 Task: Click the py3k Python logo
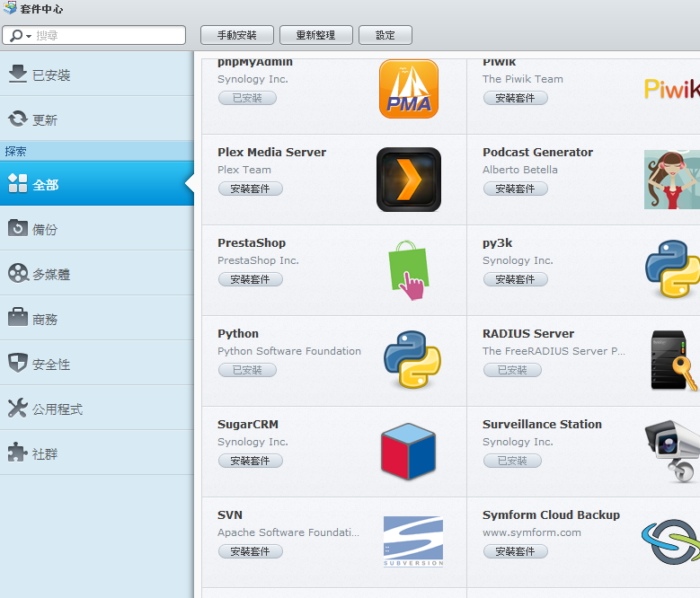coord(672,269)
